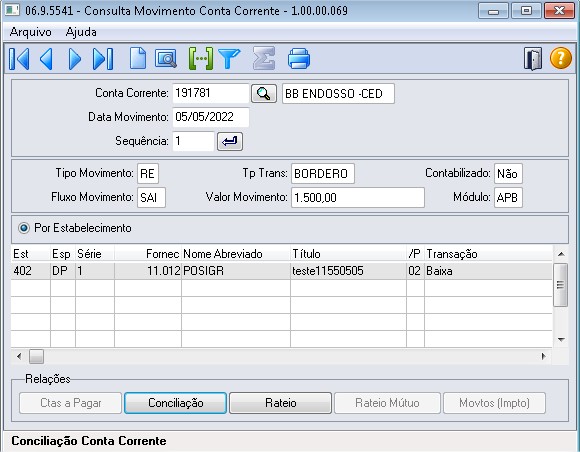Click the Fornec column header
The height and width of the screenshot is (452, 580).
(x=148, y=254)
